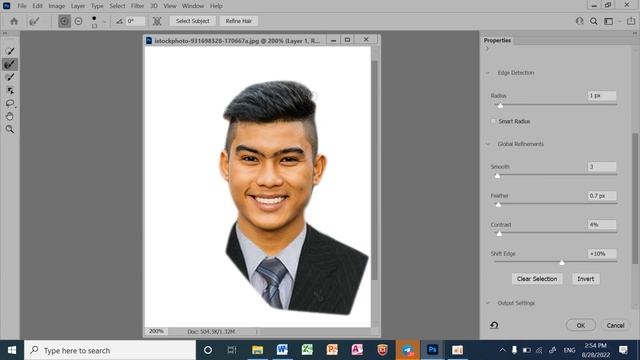This screenshot has width=640, height=360.
Task: Open the File menu
Action: [x=22, y=6]
